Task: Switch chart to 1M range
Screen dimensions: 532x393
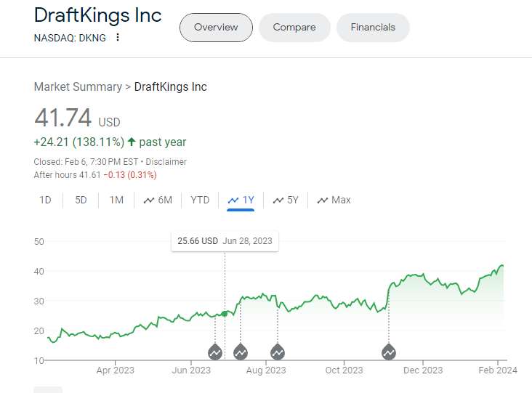Action: click(x=116, y=200)
